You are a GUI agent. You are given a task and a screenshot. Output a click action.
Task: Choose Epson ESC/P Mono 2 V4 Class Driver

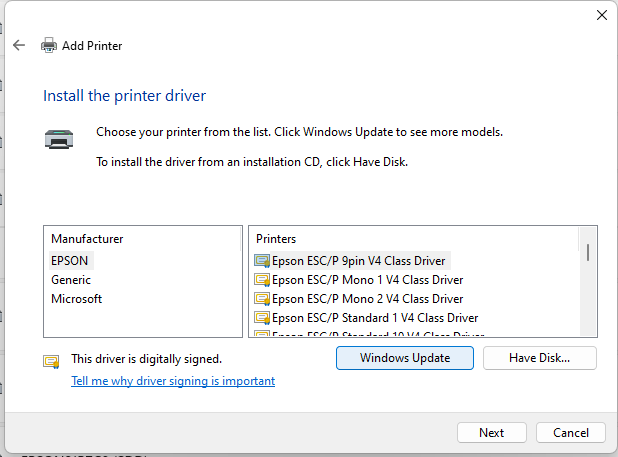coord(367,298)
